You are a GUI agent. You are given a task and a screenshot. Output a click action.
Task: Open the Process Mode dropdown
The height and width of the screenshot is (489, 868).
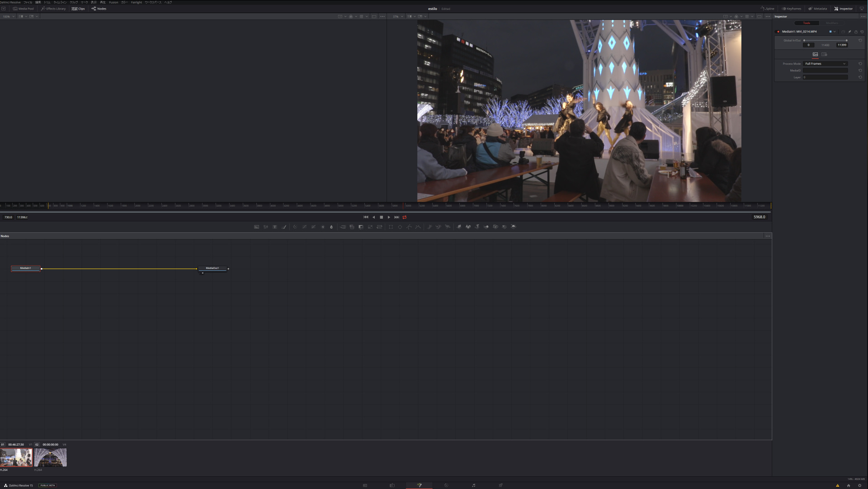click(x=825, y=64)
